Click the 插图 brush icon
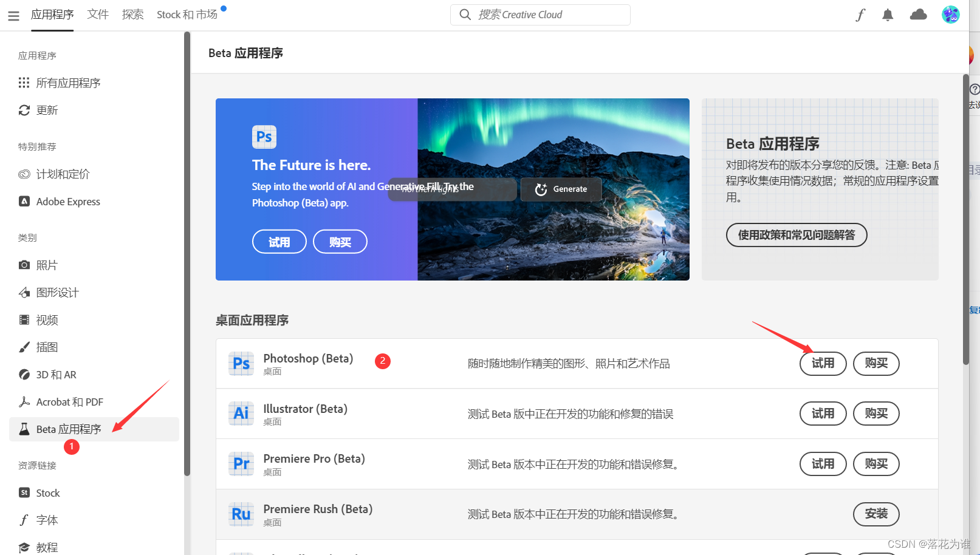The width and height of the screenshot is (980, 555). [x=24, y=347]
